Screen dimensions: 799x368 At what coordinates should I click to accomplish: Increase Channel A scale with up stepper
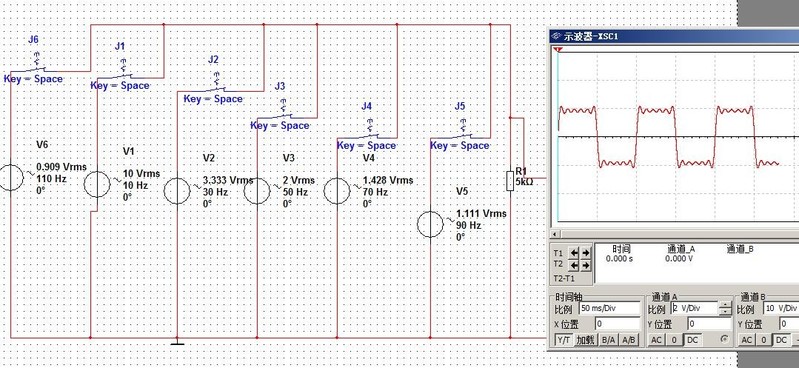pyautogui.click(x=725, y=305)
